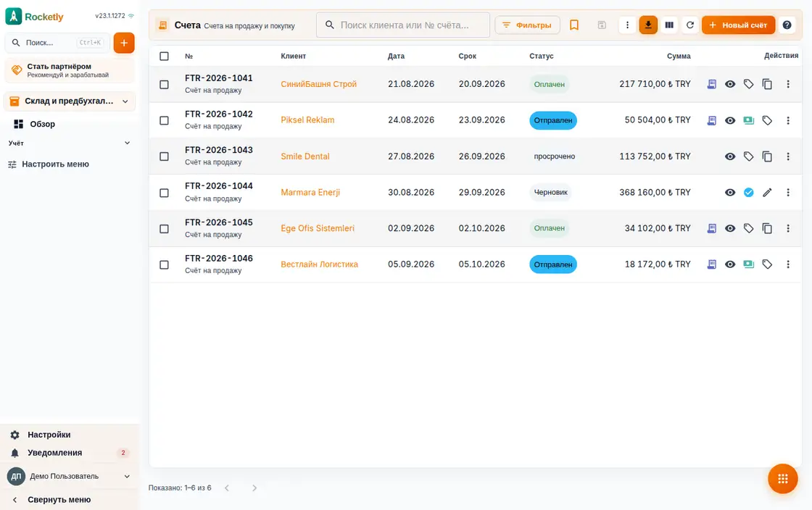
Task: Open the column layout icon
Action: pyautogui.click(x=669, y=25)
